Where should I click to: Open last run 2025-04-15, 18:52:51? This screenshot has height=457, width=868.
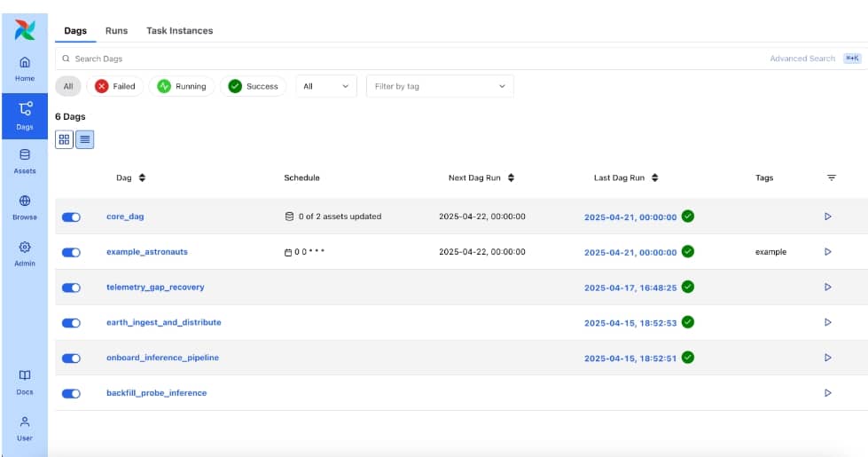(x=630, y=359)
